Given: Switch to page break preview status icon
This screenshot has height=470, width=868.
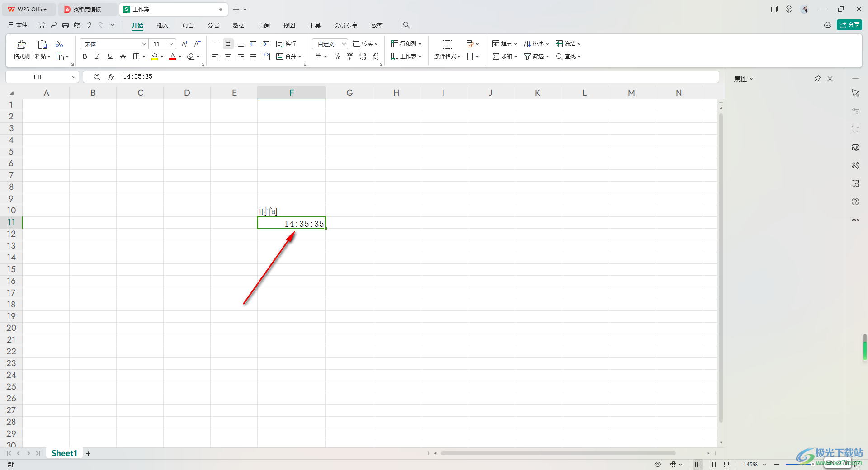Looking at the screenshot, I should pos(712,465).
